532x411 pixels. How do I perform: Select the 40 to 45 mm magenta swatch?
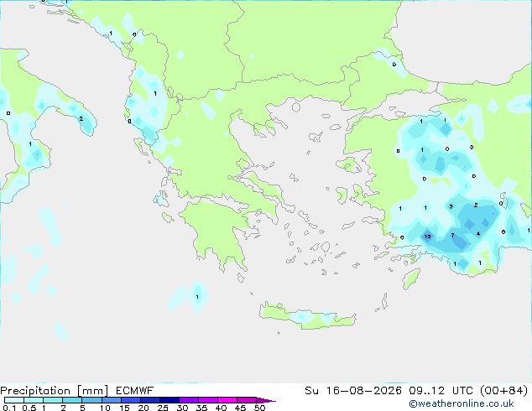(227, 400)
